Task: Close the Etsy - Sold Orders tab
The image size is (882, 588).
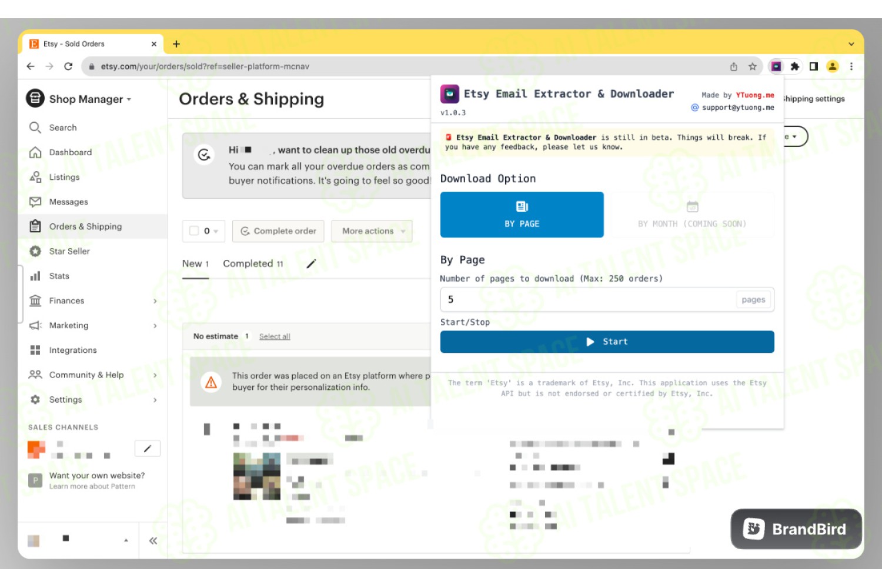Action: point(154,44)
